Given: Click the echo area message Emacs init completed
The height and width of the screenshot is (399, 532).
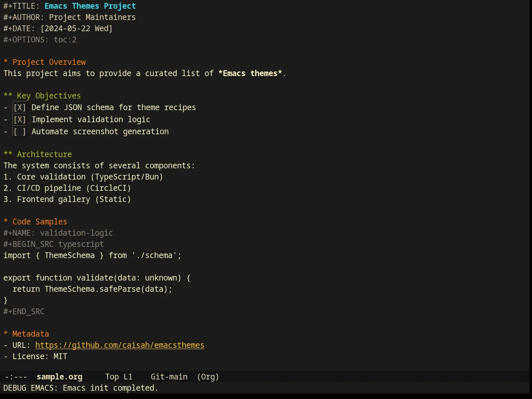Looking at the screenshot, I should tap(81, 388).
